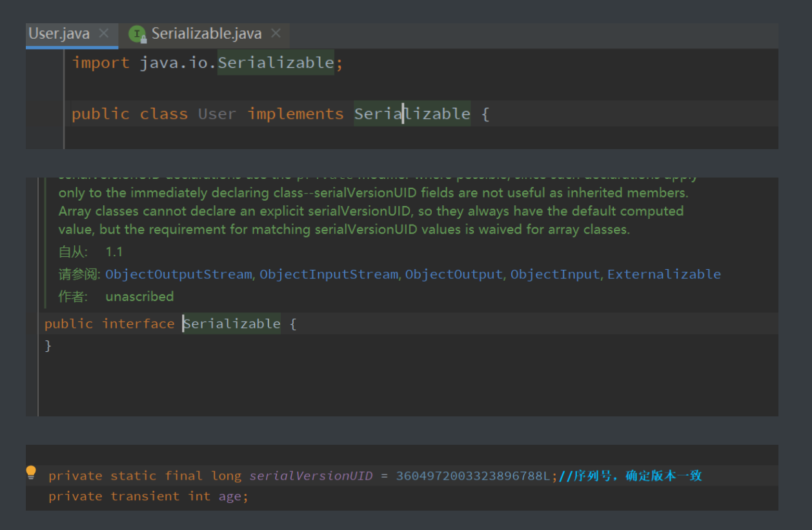The height and width of the screenshot is (530, 812).
Task: Click the 'age' field name
Action: pyautogui.click(x=230, y=496)
